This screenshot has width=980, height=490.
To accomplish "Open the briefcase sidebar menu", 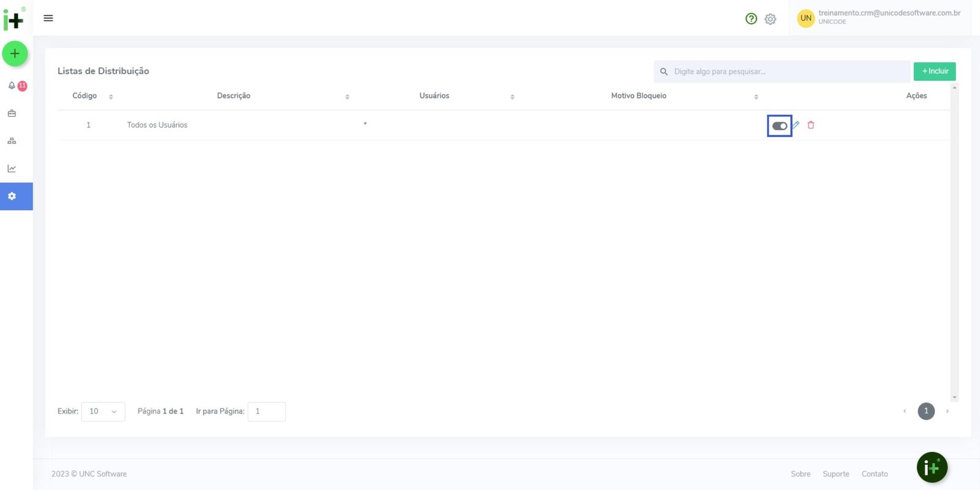I will 12,113.
